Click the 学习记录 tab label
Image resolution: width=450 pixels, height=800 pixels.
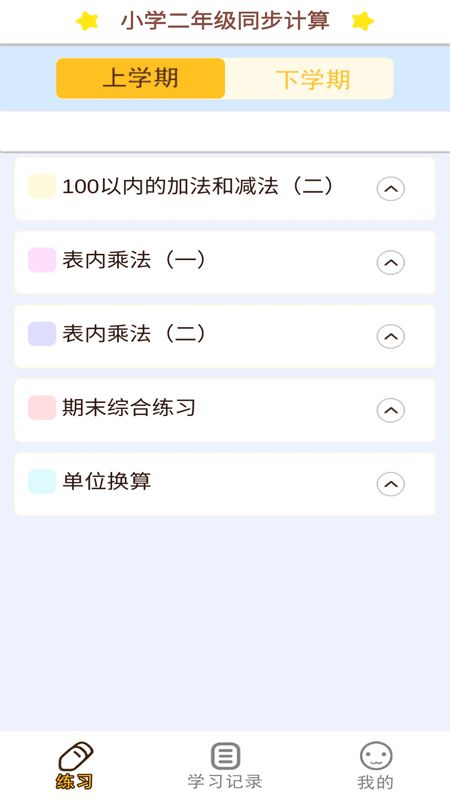(x=225, y=782)
